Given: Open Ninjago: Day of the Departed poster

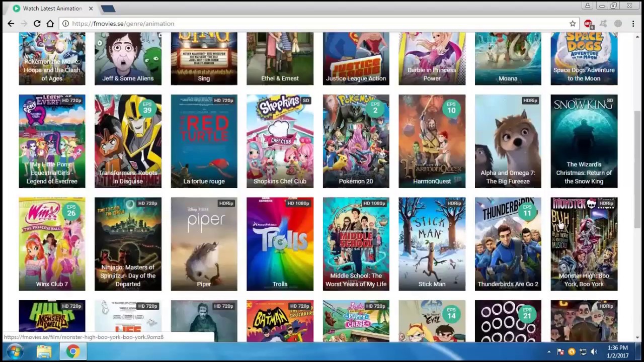Looking at the screenshot, I should (128, 244).
